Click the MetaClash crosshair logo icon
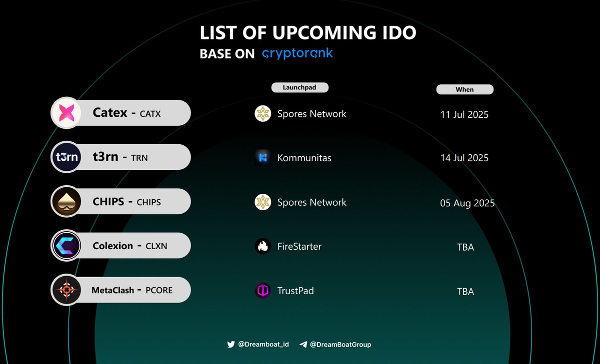600x364 pixels. pos(66,290)
